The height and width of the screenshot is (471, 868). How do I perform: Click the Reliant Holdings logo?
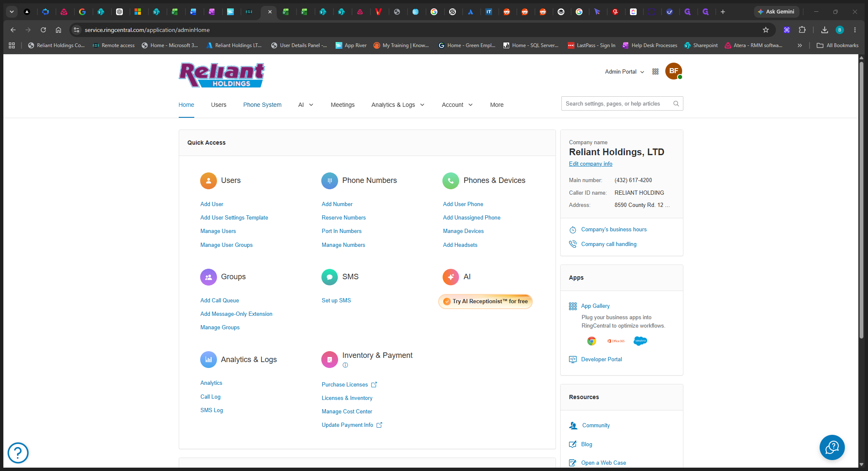(x=222, y=75)
